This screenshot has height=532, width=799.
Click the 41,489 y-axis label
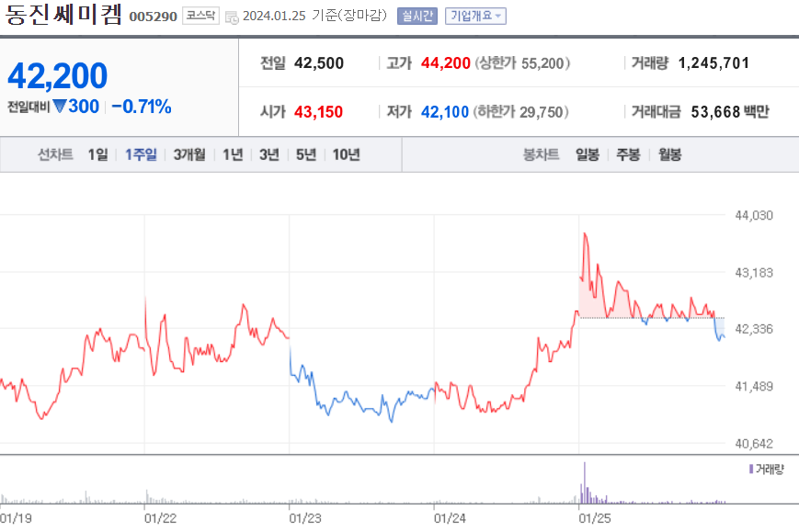754,387
